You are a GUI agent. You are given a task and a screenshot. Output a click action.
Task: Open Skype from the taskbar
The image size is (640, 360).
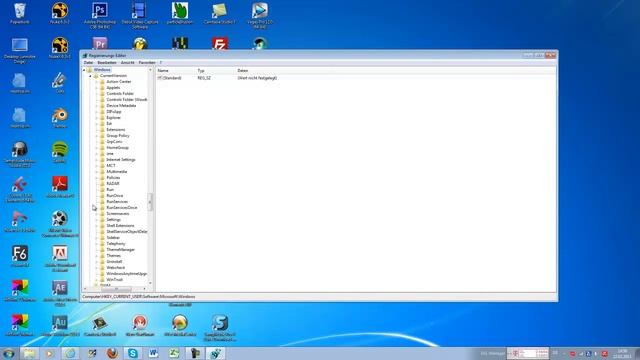click(x=133, y=353)
